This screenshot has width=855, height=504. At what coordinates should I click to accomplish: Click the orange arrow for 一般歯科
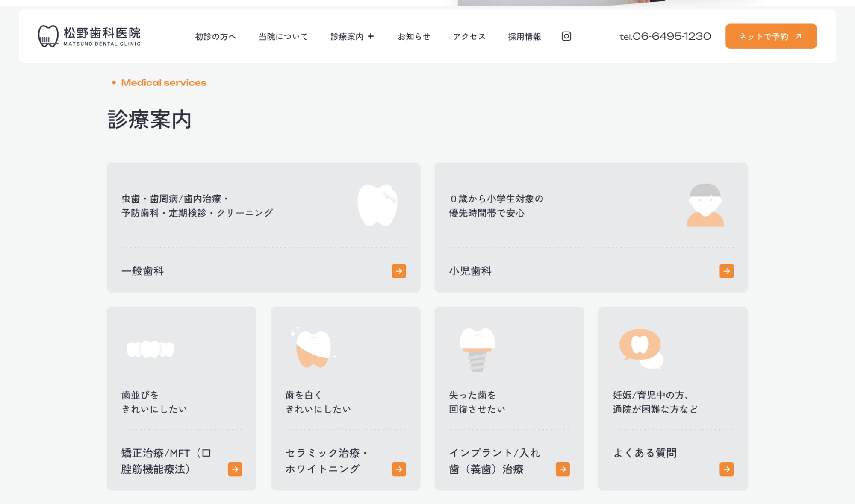[x=399, y=271]
